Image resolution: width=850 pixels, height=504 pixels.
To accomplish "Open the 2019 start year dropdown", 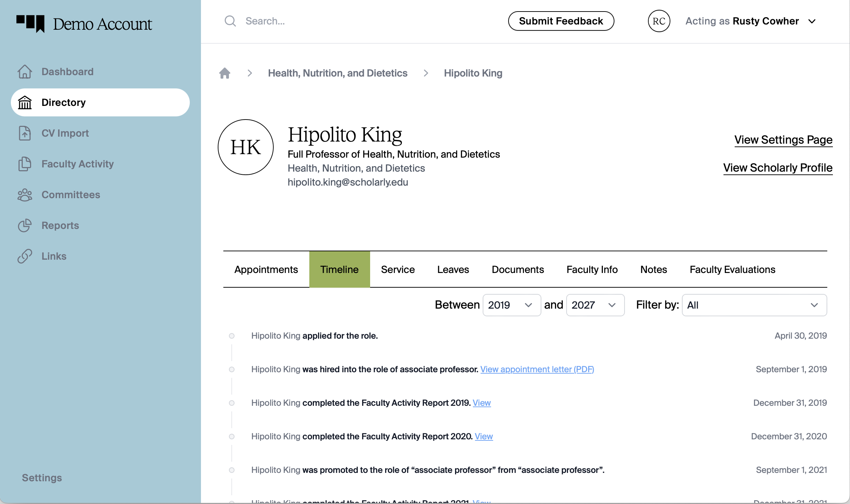I will pos(511,305).
